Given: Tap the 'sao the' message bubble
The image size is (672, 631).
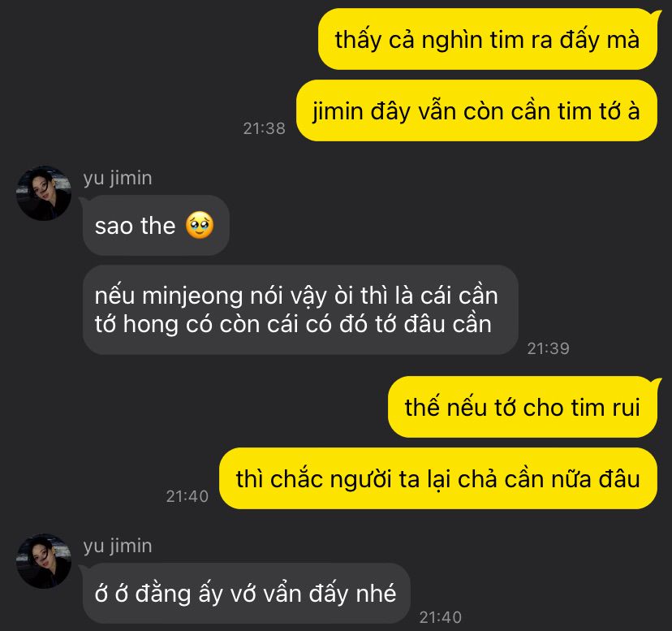Looking at the screenshot, I should tap(156, 225).
